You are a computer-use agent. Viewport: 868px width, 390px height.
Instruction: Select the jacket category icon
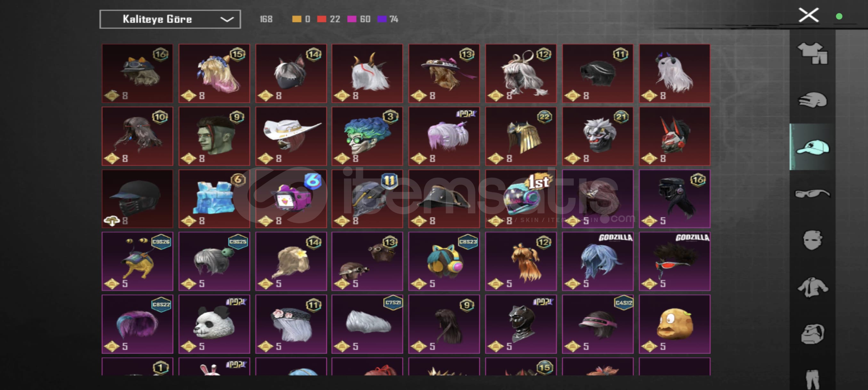[812, 287]
